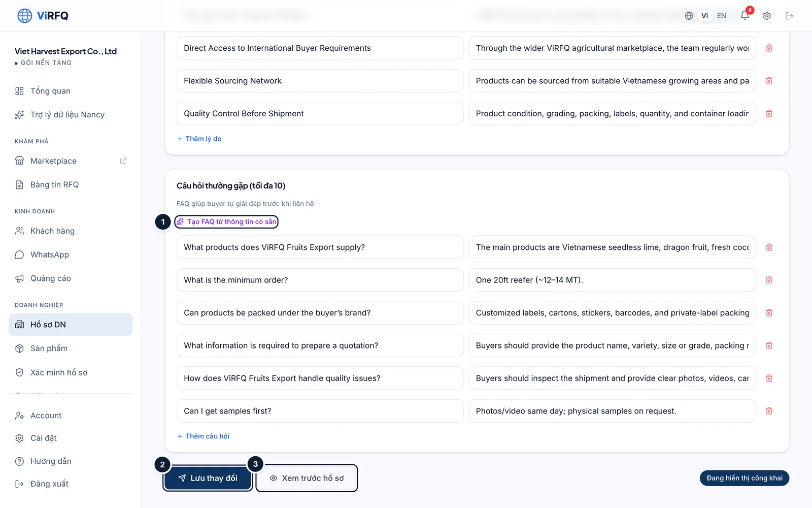Edit 'What is the minimum order?' field
The height and width of the screenshot is (508, 812).
(x=320, y=280)
